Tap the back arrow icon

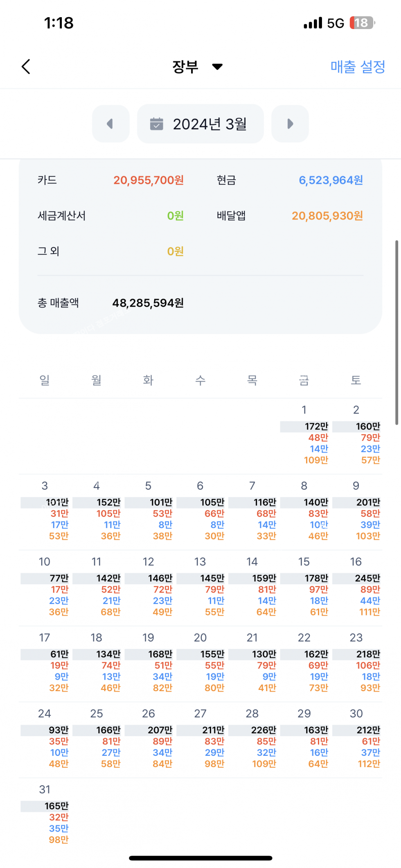coord(26,67)
